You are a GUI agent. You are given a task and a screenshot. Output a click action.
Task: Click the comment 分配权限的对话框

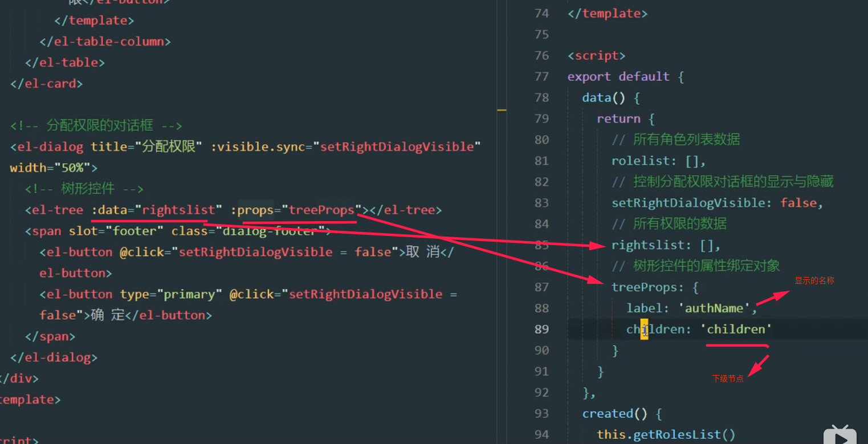point(96,125)
